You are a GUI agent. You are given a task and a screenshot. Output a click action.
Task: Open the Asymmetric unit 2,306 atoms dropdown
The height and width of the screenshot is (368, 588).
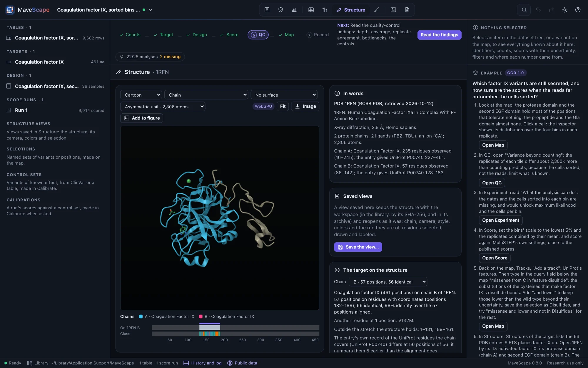[x=163, y=107]
